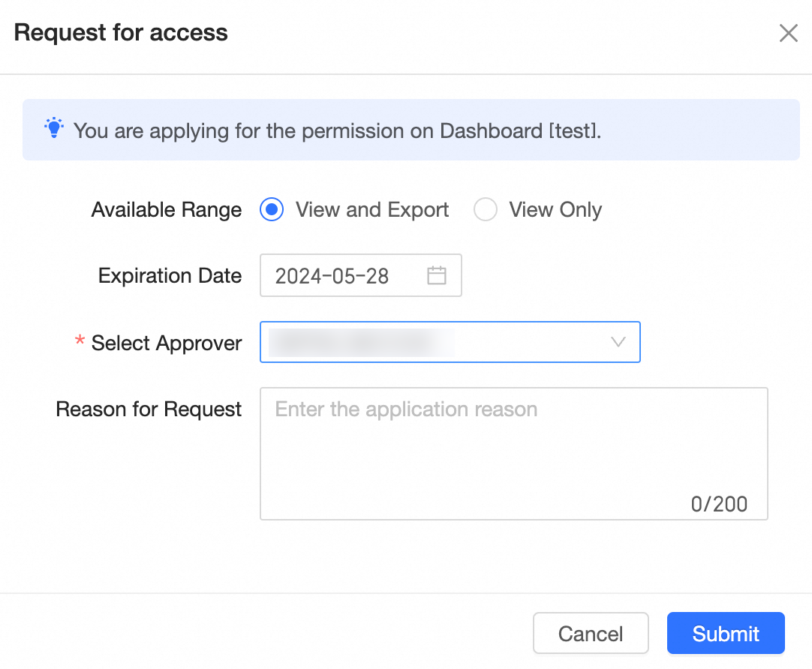This screenshot has width=812, height=669.
Task: Close the Request for access dialog
Action: [788, 33]
